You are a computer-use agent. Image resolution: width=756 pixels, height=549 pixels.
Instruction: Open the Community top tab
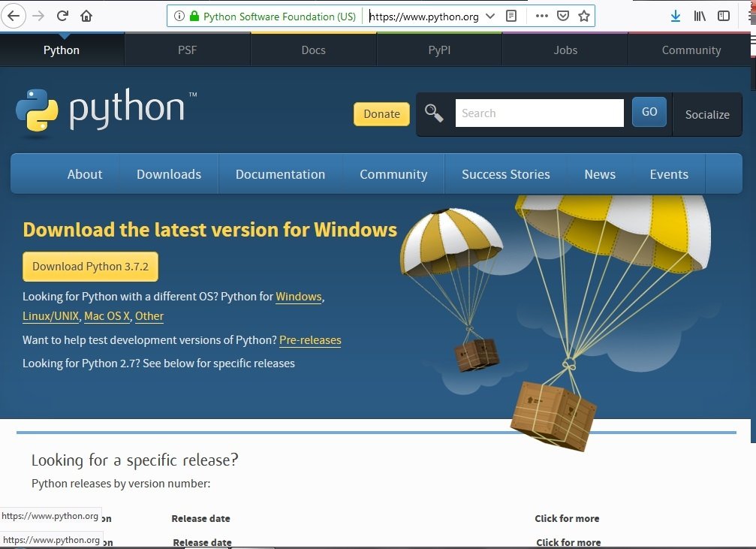[691, 50]
